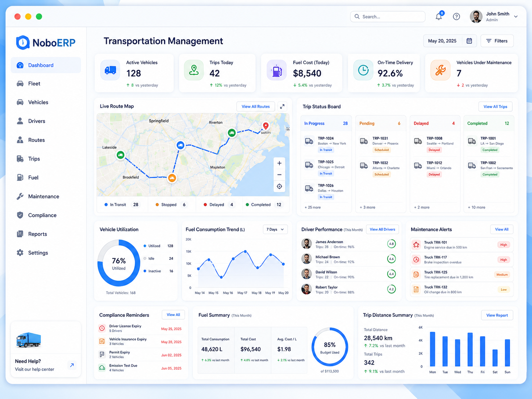
Task: Select the blue in-transit vehicle marker on the map
Action: pos(180,145)
